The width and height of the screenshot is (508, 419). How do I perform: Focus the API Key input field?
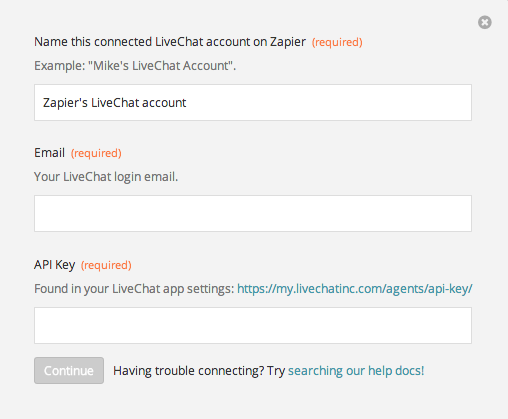(x=253, y=325)
